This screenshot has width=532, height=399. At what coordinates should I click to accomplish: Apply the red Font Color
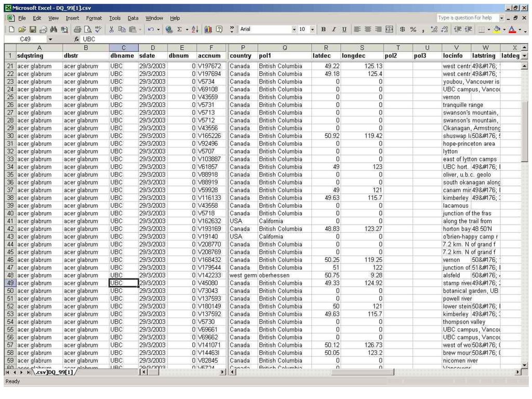(x=512, y=30)
